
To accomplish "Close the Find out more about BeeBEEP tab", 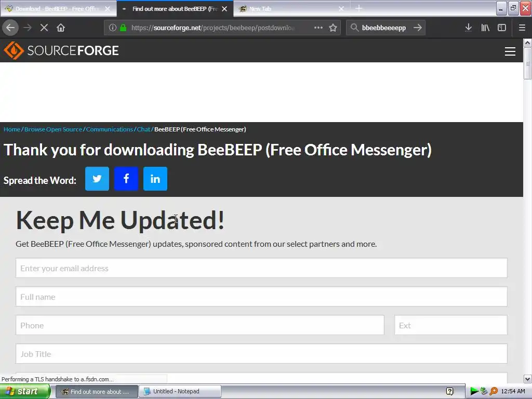I will [x=224, y=9].
